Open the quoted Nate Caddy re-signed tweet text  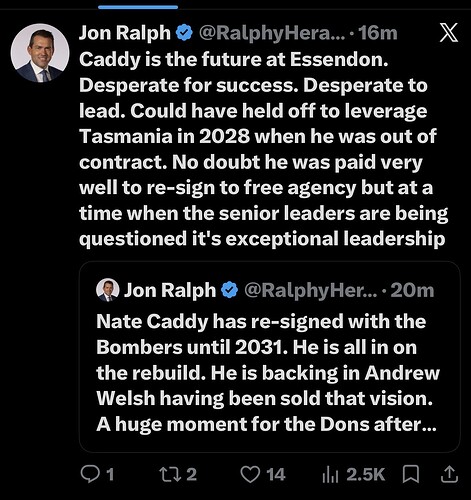[268, 373]
